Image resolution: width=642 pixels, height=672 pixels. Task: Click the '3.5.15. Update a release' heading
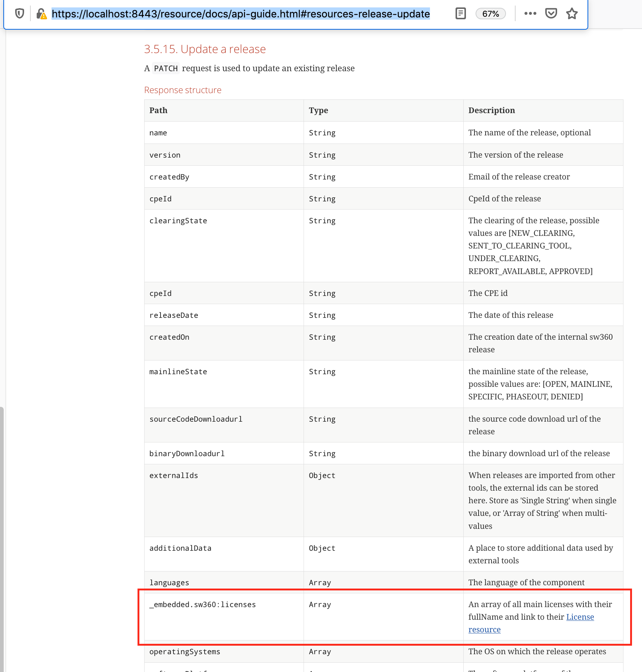205,49
